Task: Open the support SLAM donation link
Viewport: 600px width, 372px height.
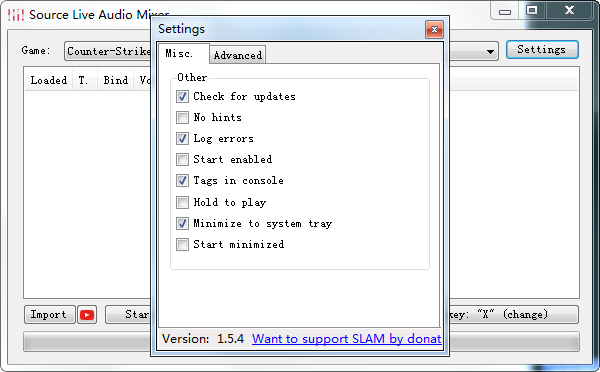Action: 347,339
